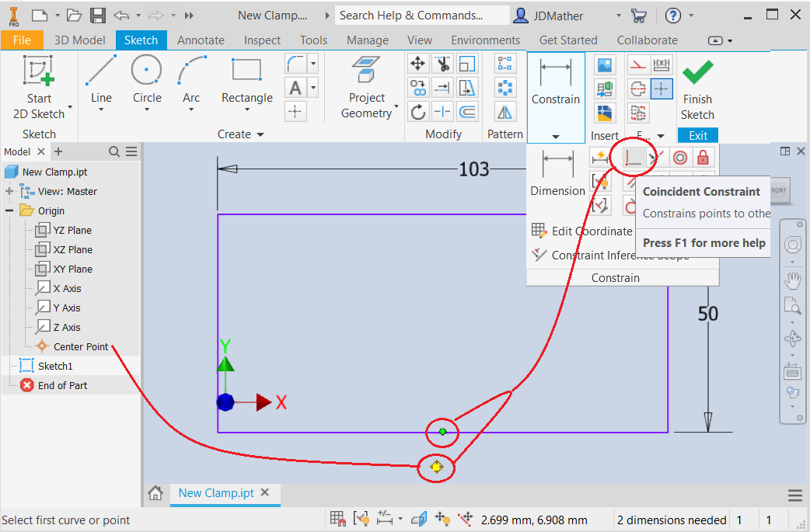Open the Inspect ribbon tab
Screen dimensions: 810x532
[262, 40]
